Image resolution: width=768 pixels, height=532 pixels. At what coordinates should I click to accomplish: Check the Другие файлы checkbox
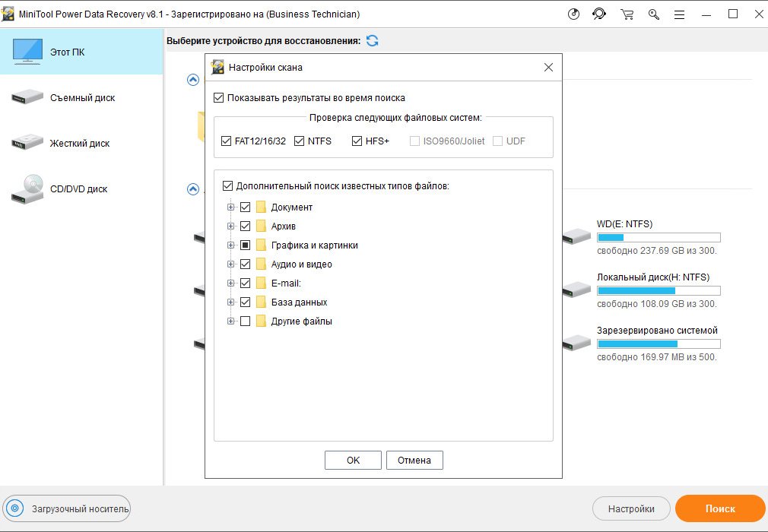246,321
